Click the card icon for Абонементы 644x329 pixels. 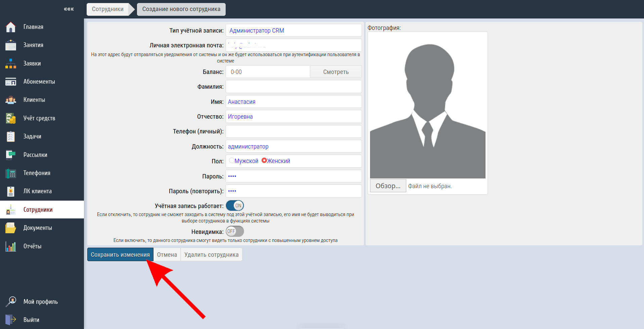pos(11,82)
